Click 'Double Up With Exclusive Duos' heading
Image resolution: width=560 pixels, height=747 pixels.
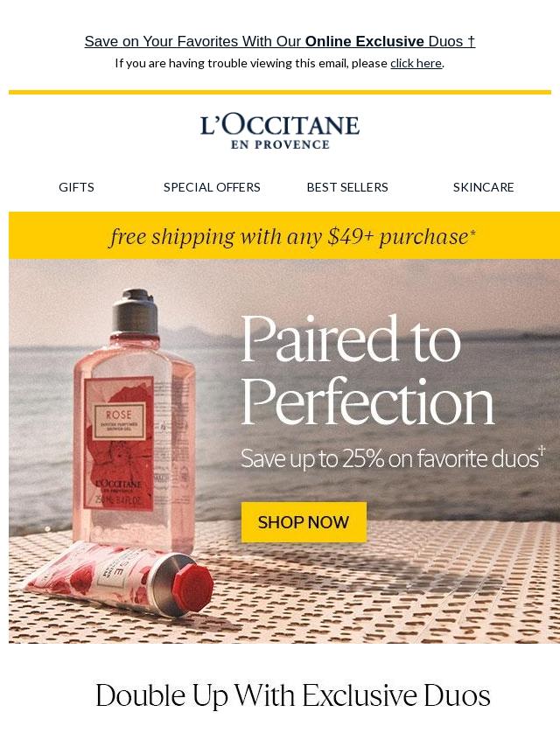292,695
